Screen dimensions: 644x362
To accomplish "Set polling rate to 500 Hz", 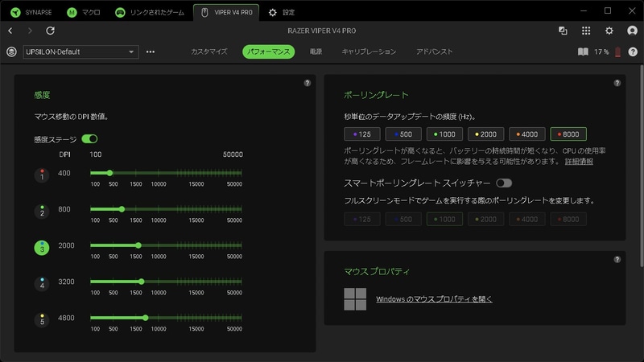I will pos(403,134).
